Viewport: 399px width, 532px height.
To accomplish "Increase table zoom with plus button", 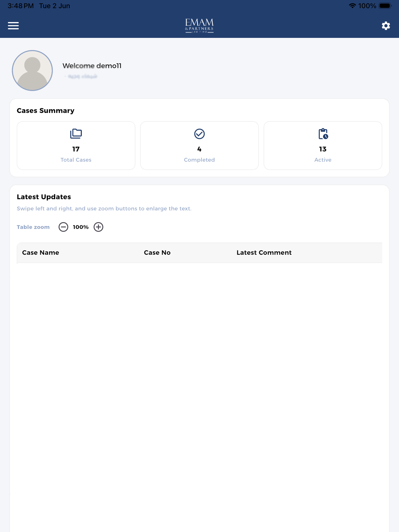I will 98,227.
